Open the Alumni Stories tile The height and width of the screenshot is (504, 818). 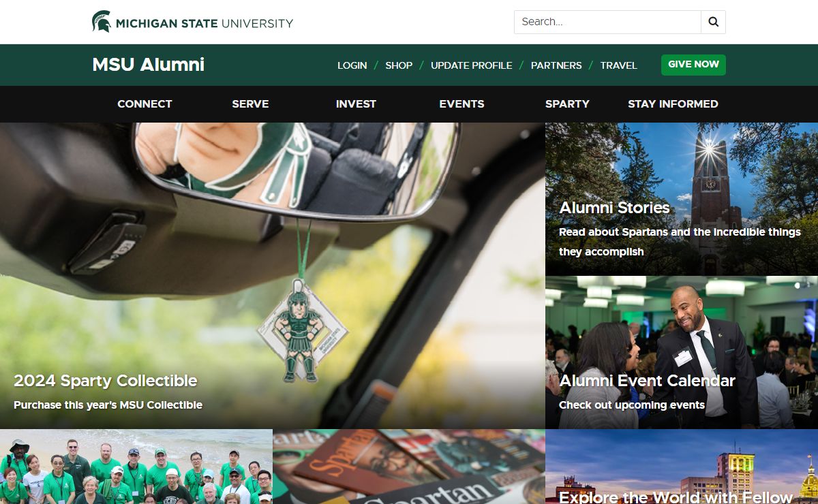point(614,208)
